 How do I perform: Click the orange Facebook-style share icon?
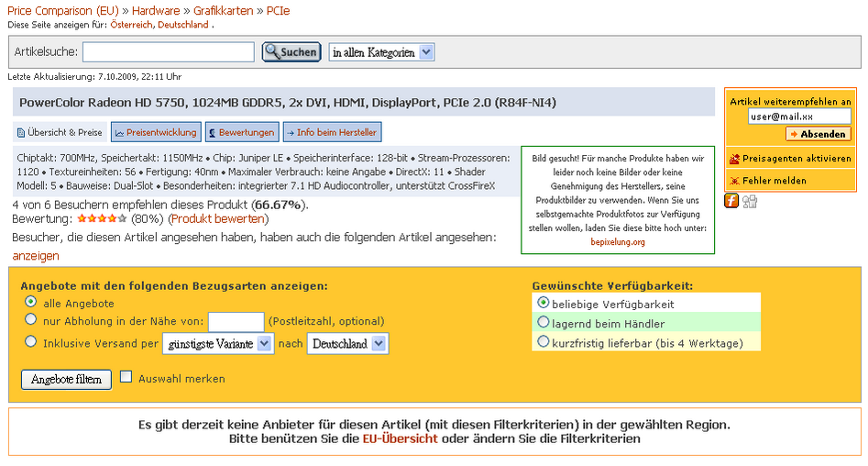point(731,201)
